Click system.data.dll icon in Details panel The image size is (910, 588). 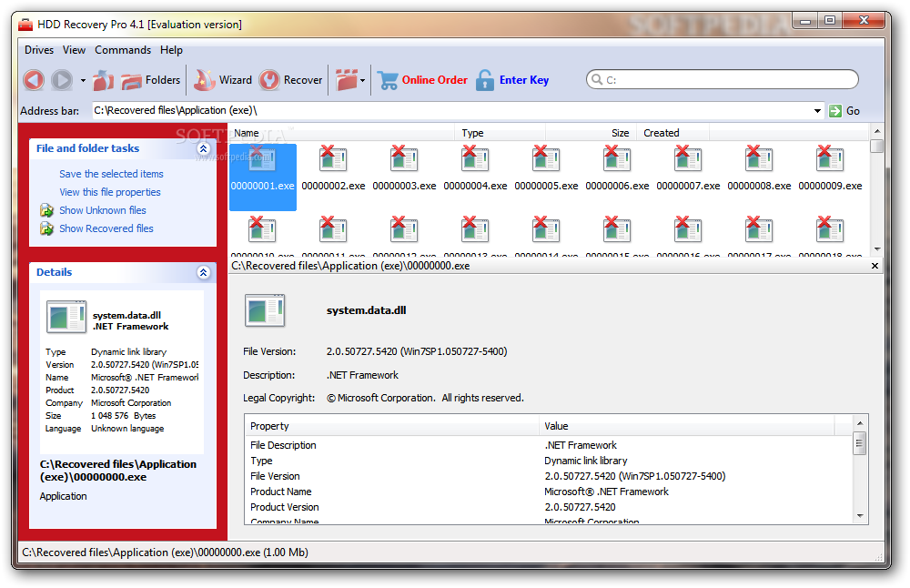(x=66, y=317)
